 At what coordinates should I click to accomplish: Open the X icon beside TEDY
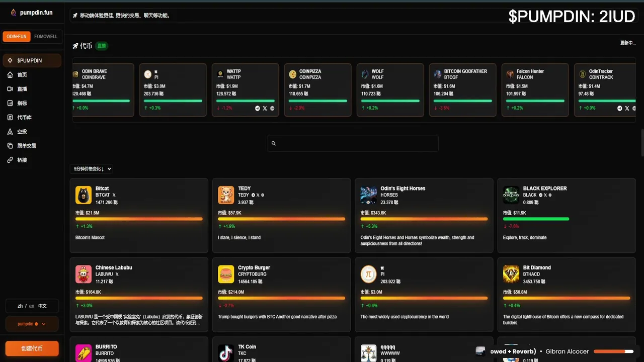[x=258, y=195]
